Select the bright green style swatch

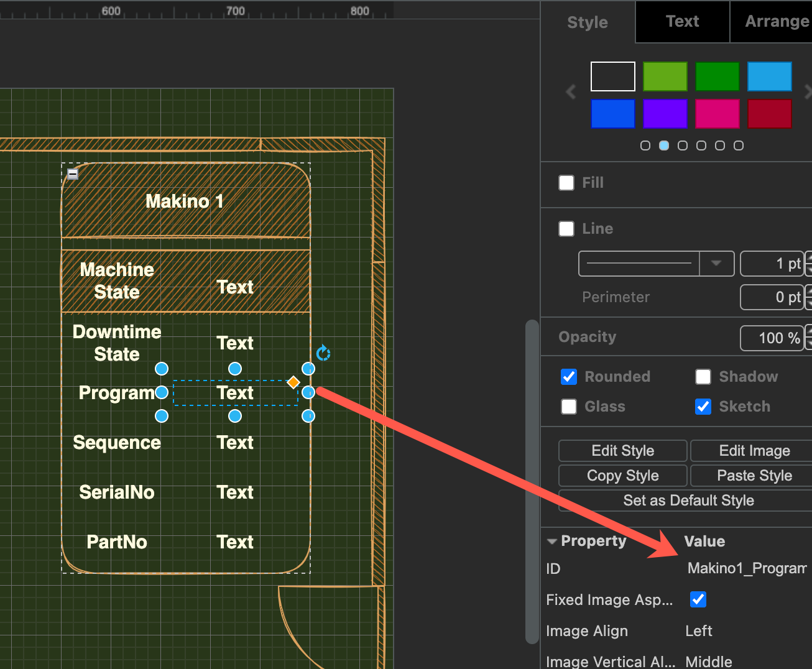coord(665,76)
